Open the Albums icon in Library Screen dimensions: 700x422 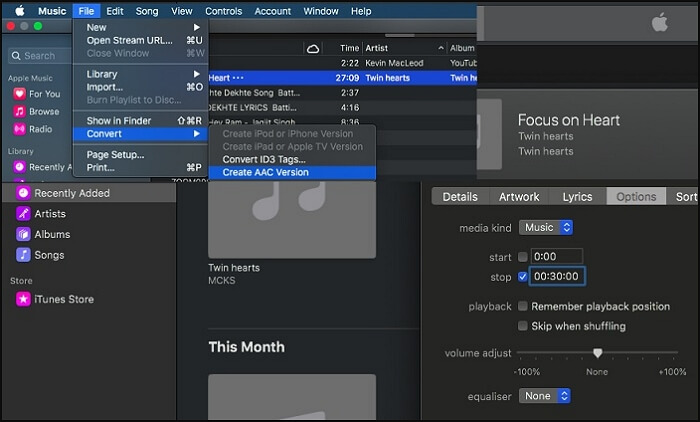pos(23,234)
